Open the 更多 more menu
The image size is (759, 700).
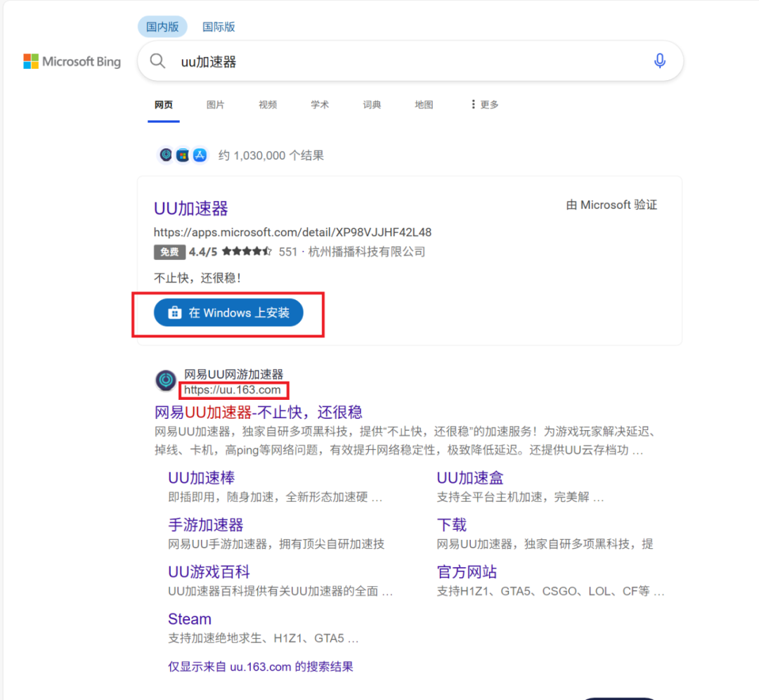coord(484,105)
